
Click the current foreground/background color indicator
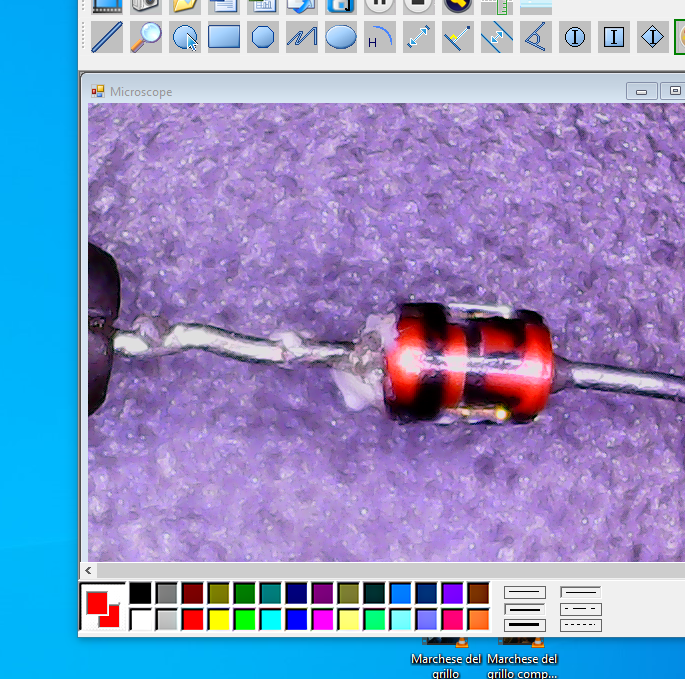click(103, 607)
